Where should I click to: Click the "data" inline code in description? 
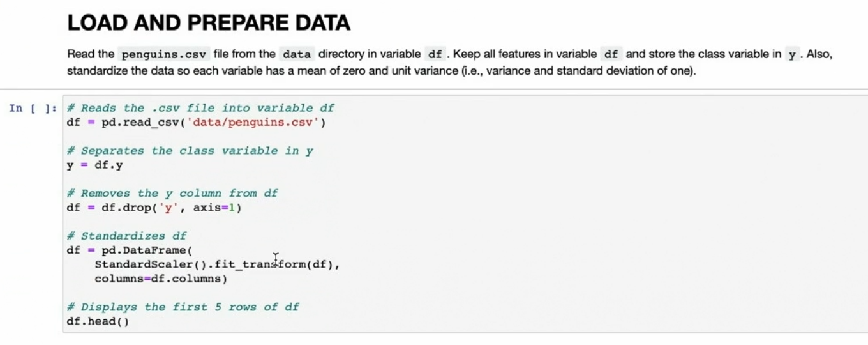tap(296, 54)
